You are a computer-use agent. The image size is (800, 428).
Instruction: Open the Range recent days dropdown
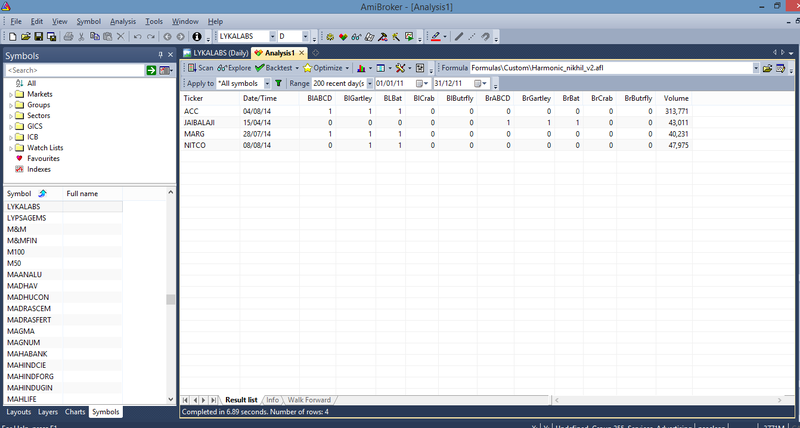[x=369, y=83]
